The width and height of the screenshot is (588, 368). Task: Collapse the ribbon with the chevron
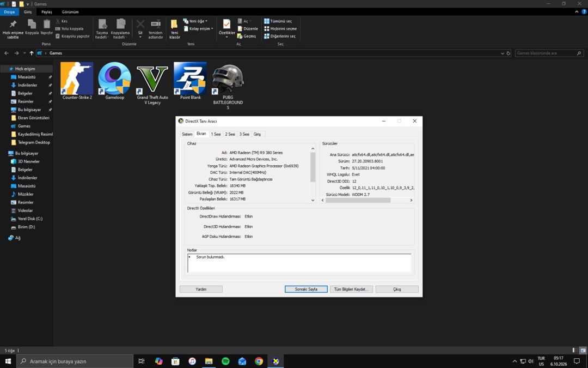coord(577,12)
